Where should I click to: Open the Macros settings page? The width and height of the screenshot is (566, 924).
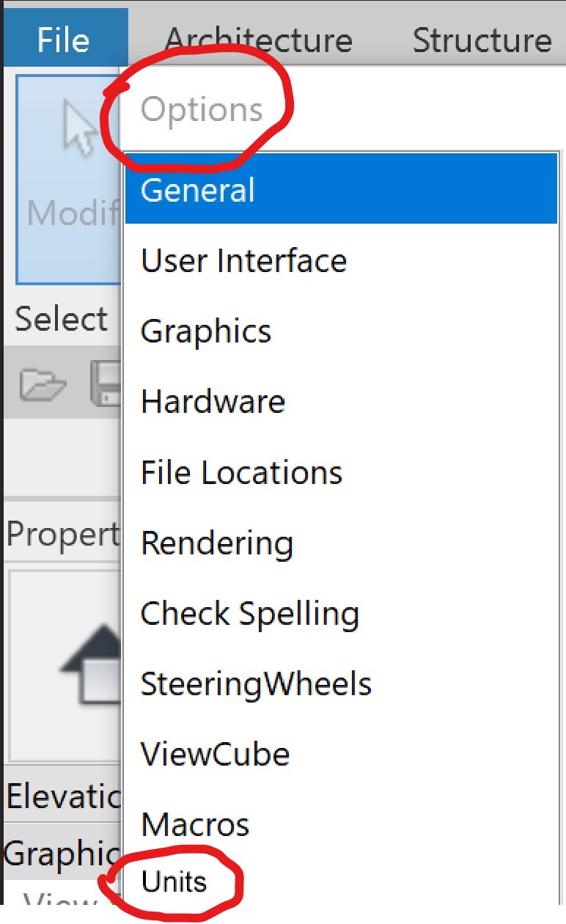(194, 824)
